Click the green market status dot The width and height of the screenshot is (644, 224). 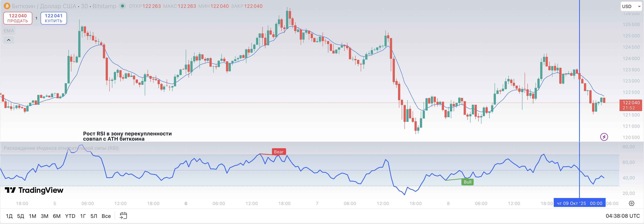pos(123,6)
